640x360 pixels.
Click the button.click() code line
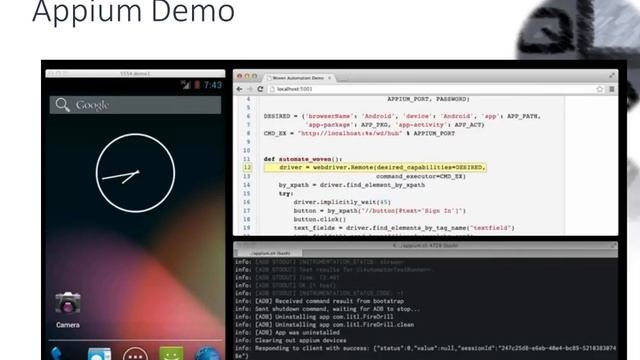click(x=320, y=219)
